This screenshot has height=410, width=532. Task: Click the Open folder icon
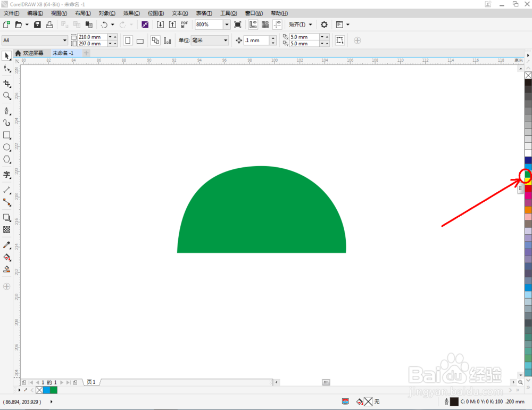pos(18,24)
